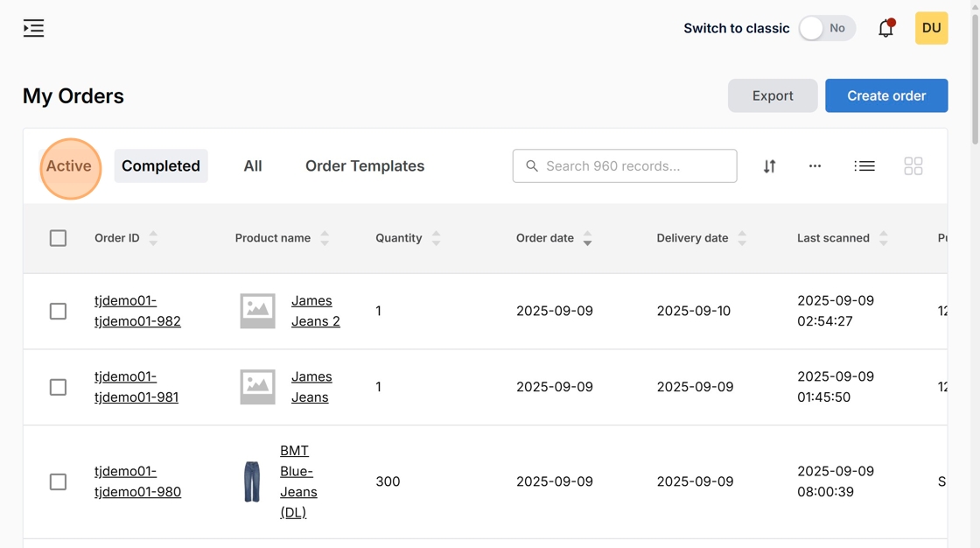
Task: Sort by Order ID column arrows
Action: point(153,238)
